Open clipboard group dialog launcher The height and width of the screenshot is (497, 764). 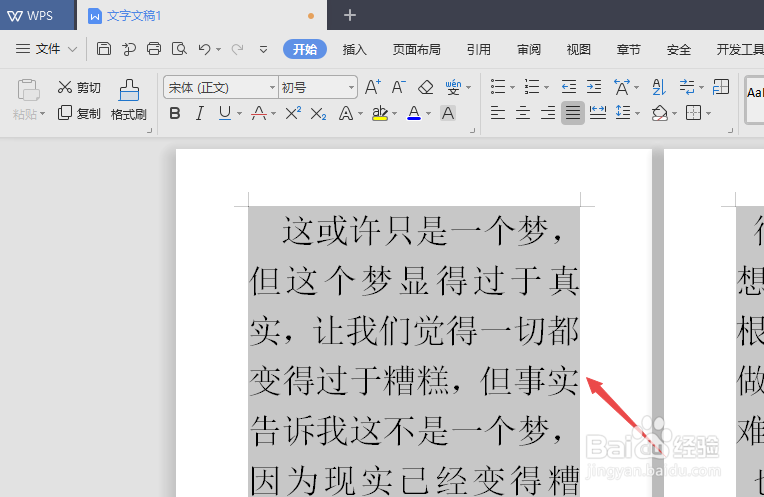[150, 131]
